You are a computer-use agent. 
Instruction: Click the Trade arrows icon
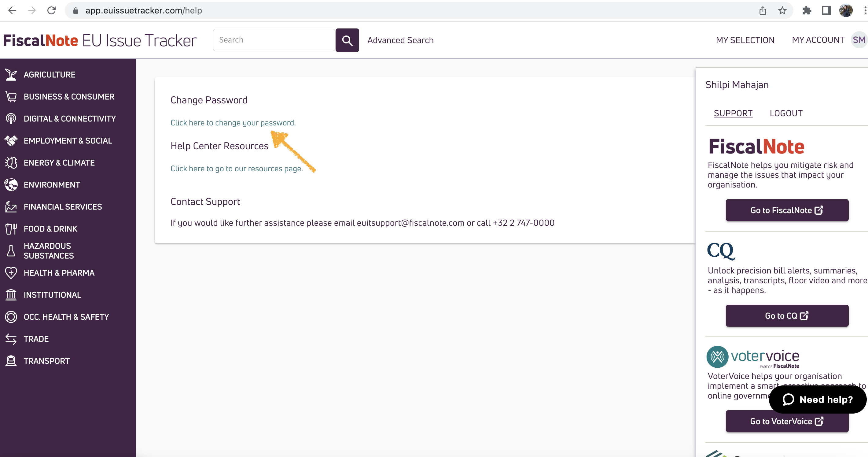pyautogui.click(x=11, y=339)
